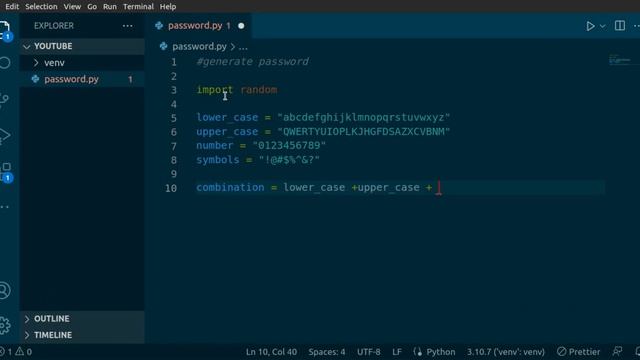Go to line via Ln 10, Col 40
640x360 pixels.
tap(271, 351)
